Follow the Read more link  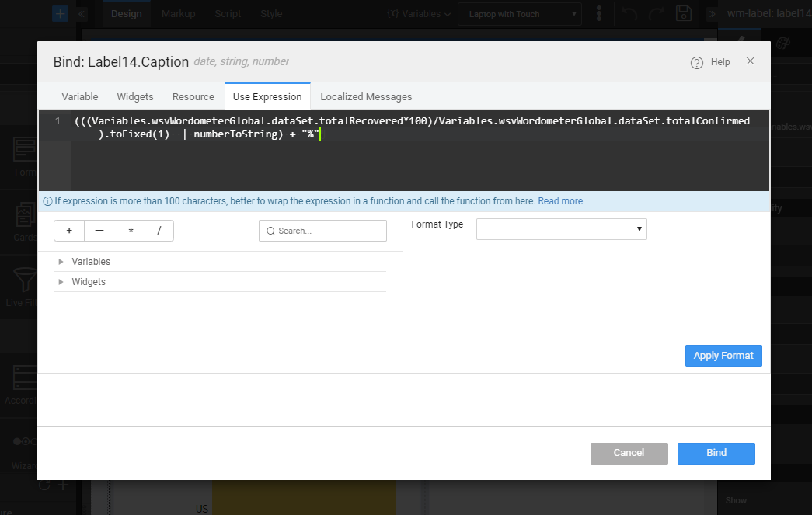559,200
